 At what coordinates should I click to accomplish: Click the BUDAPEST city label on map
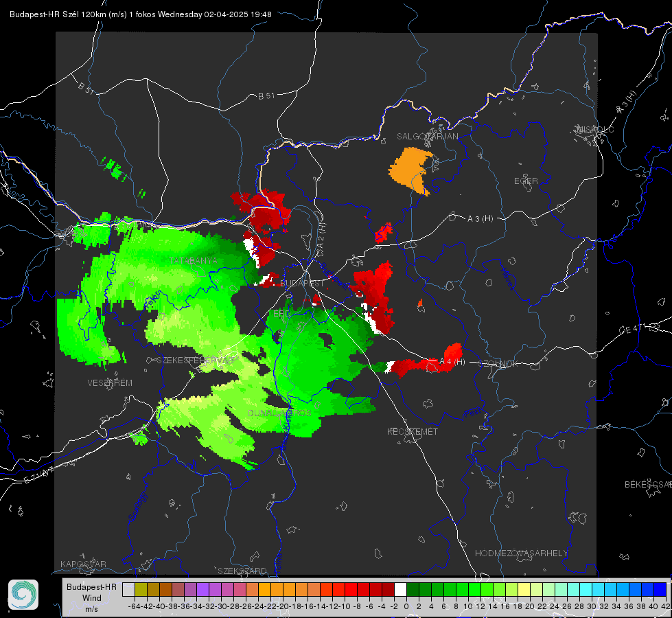coord(302,283)
